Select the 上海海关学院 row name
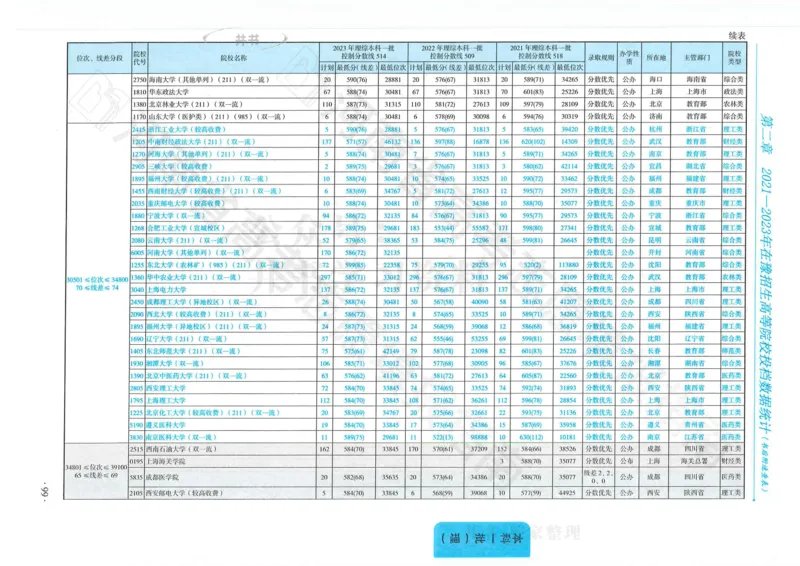This screenshot has height=566, width=800. tap(166, 461)
